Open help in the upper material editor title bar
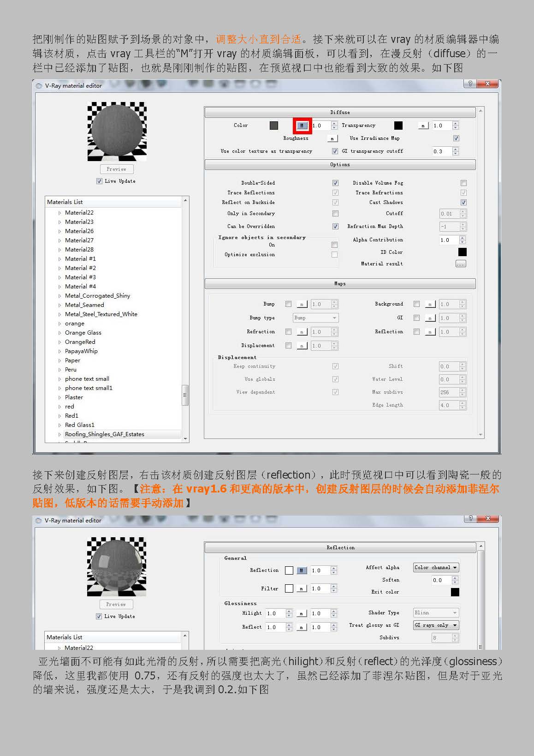This screenshot has width=534, height=756. [x=470, y=84]
